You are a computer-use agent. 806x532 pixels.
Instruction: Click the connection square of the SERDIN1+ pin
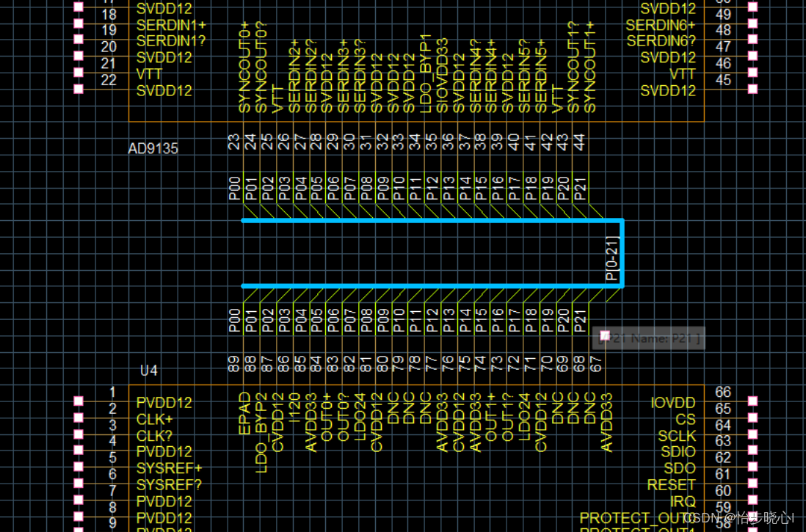click(77, 23)
